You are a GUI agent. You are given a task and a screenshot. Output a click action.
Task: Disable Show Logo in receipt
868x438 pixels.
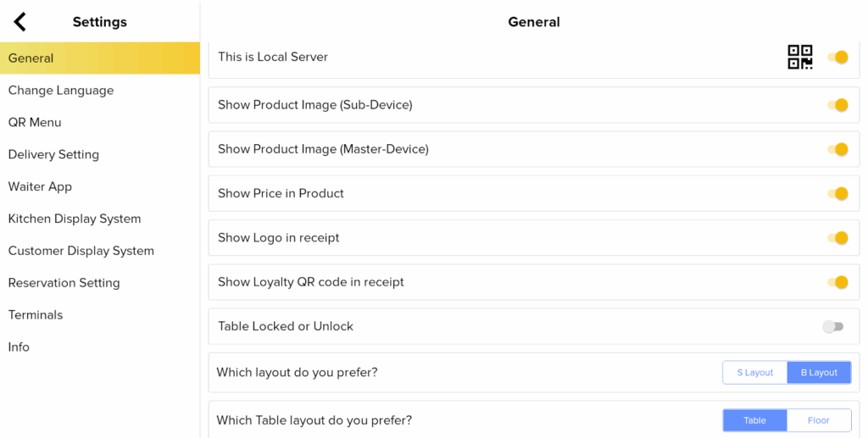[837, 238]
